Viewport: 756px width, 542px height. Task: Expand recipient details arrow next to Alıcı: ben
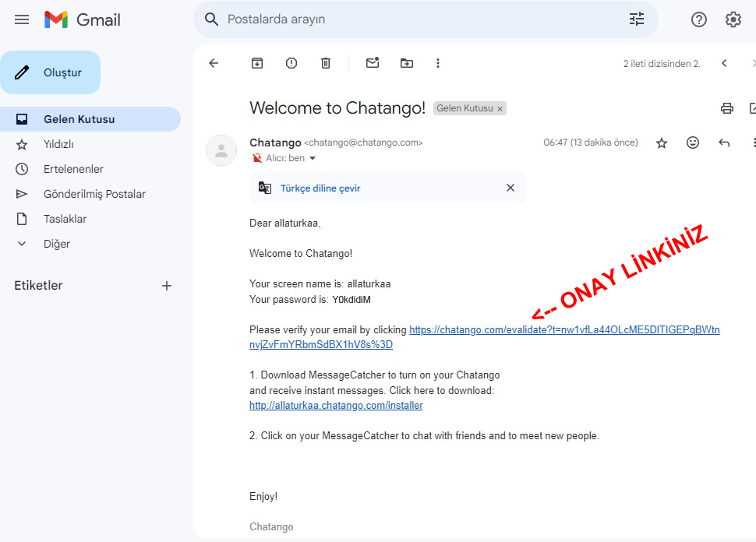coord(313,158)
